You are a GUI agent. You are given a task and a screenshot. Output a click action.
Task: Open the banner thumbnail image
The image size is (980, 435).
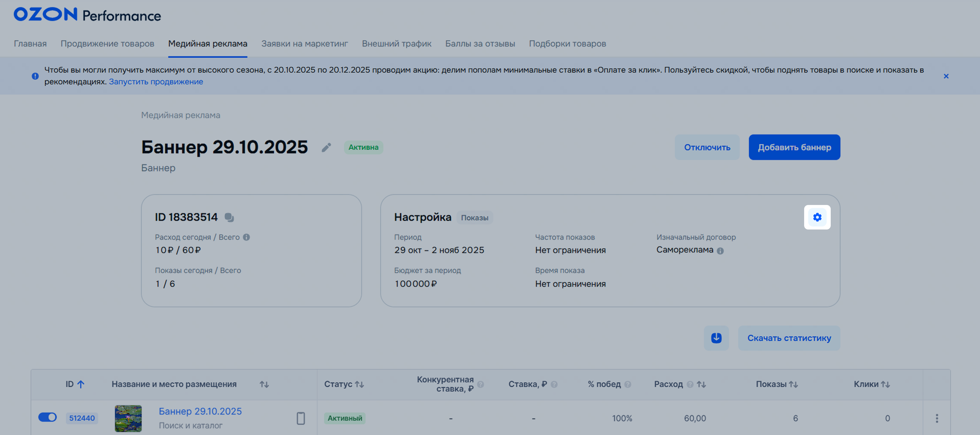click(x=128, y=418)
